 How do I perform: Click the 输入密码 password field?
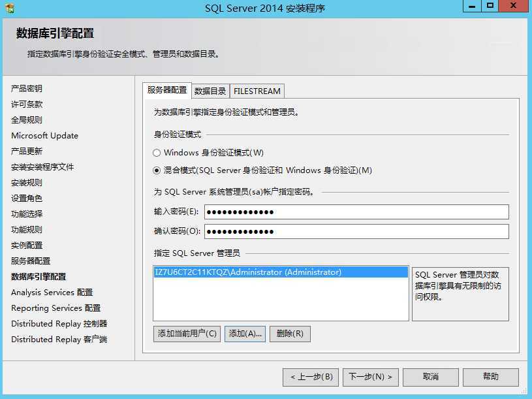tap(356, 212)
